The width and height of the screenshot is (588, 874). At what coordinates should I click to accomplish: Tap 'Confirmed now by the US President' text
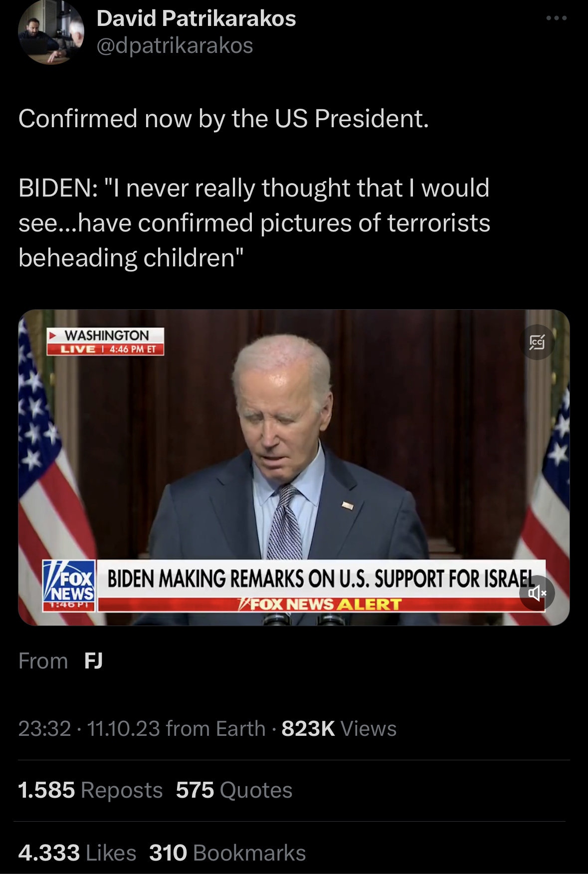tap(223, 119)
